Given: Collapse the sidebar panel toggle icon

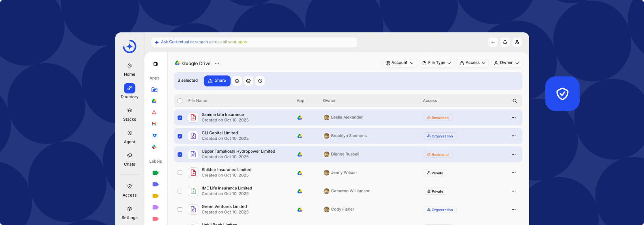Looking at the screenshot, I should click(155, 64).
